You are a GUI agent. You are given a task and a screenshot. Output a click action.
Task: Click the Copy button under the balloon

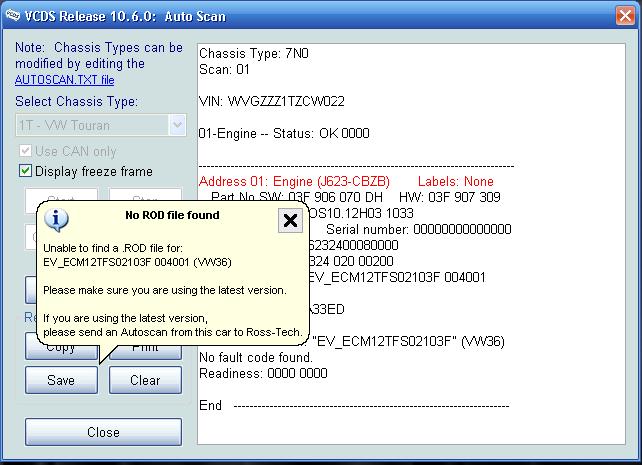(x=61, y=351)
